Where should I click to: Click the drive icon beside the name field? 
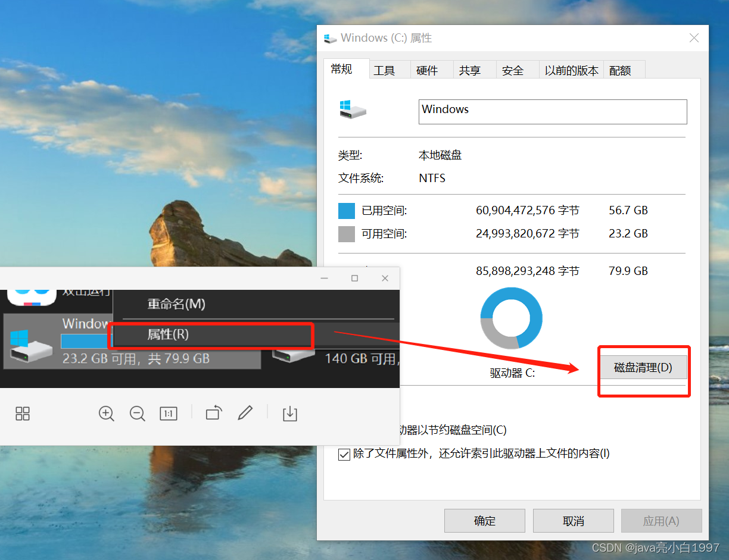[x=353, y=110]
